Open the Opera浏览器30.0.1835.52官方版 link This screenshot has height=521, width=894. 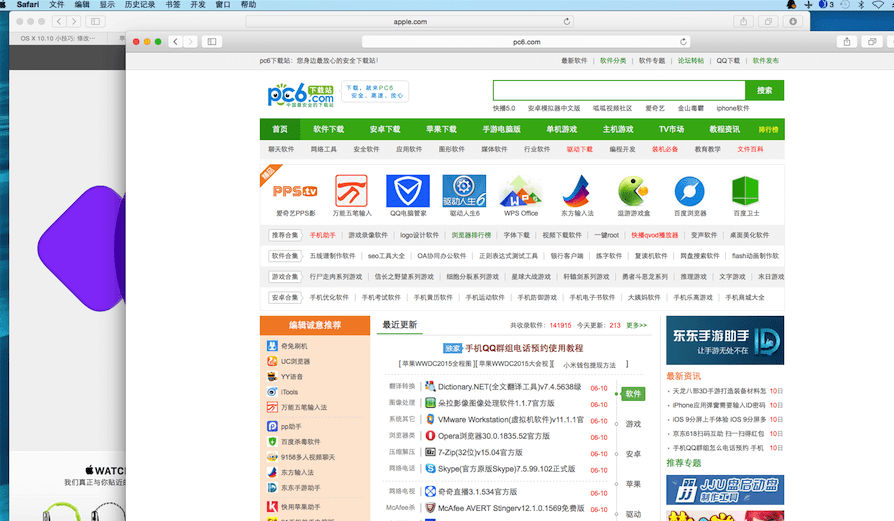tap(494, 436)
